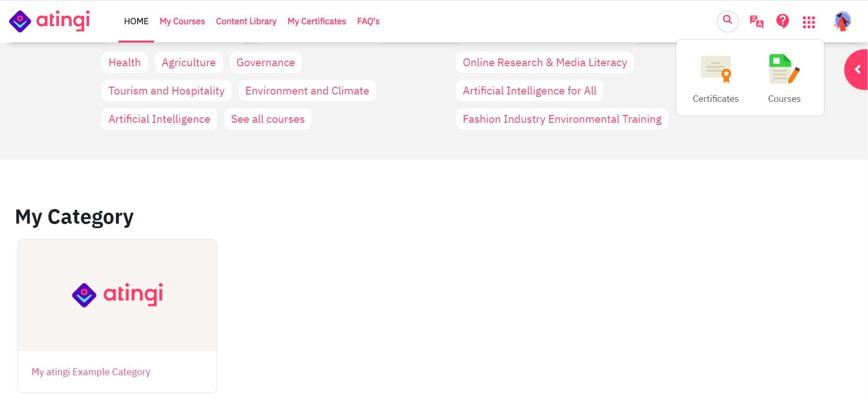Open the search magnifier icon
Screen dimensions: 868x398
(727, 21)
